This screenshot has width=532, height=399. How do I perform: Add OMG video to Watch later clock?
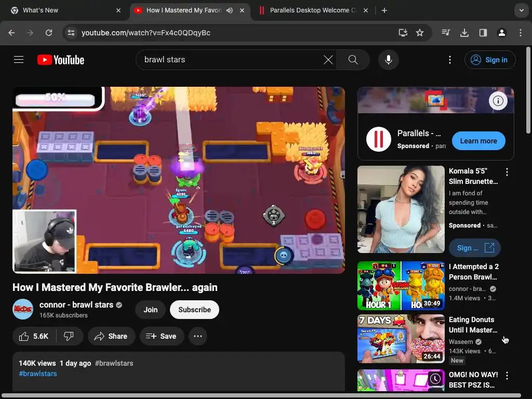[x=435, y=379]
